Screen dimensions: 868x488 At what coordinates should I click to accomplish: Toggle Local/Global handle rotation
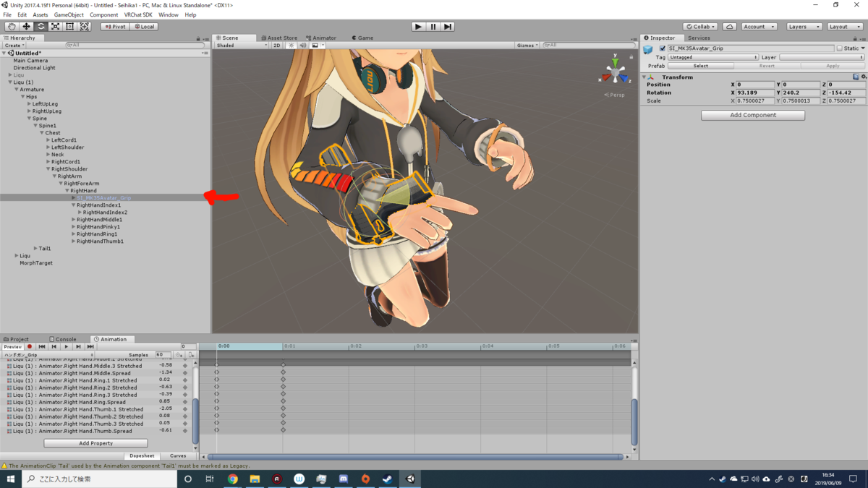144,27
